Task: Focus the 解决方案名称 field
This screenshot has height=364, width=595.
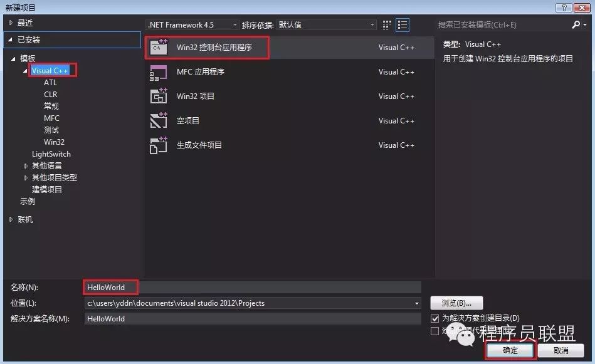Action: coord(252,319)
